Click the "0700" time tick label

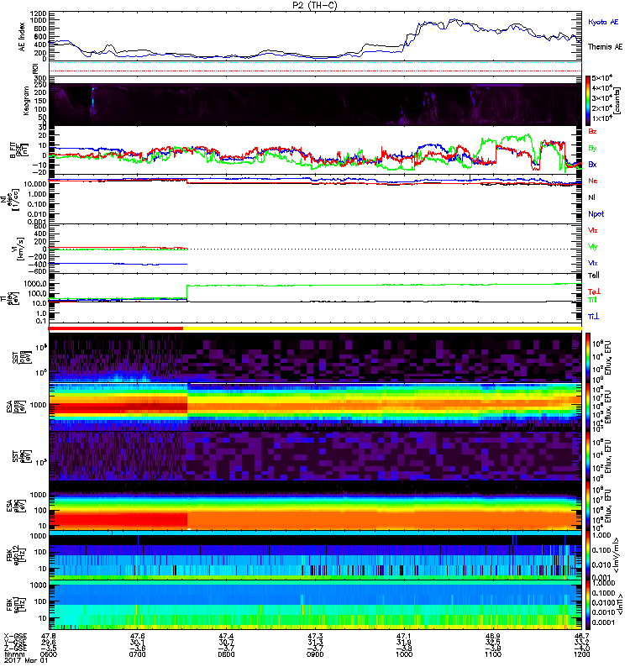(x=137, y=654)
